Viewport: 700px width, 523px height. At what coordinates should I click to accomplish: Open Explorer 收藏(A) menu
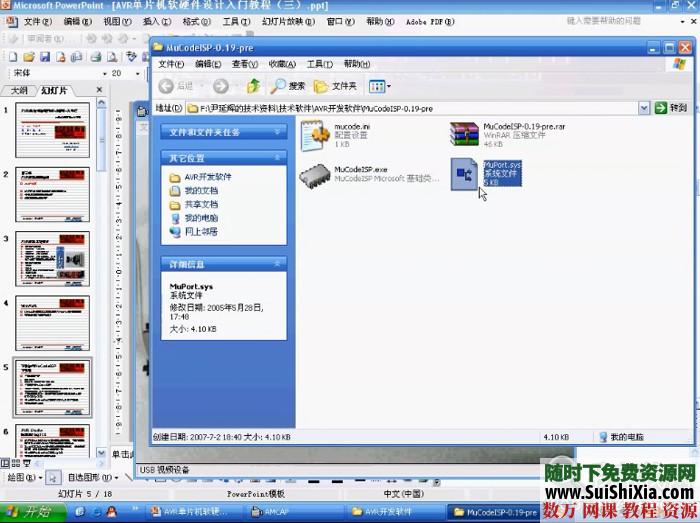[282, 64]
